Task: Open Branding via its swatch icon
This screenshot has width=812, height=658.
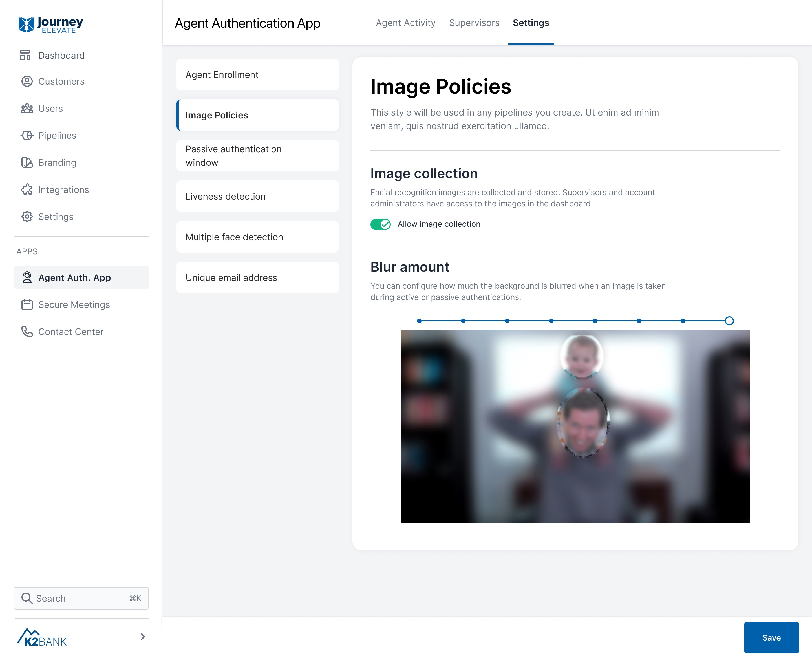Action: point(27,163)
